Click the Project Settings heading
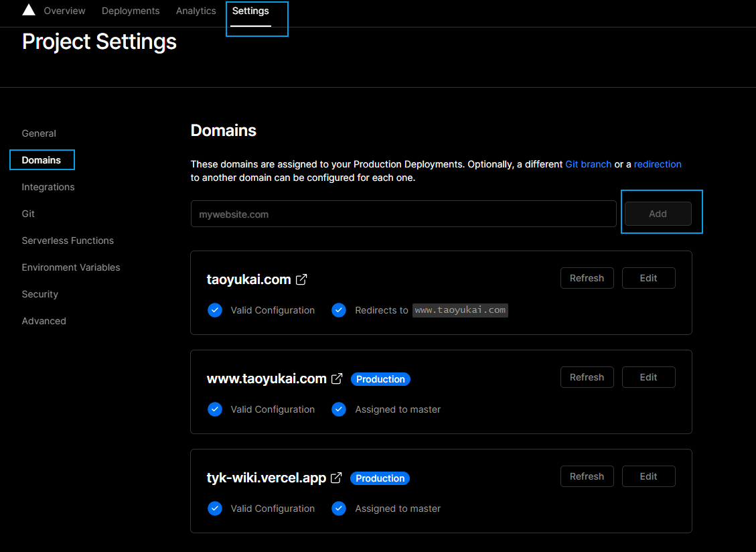The height and width of the screenshot is (552, 756). [x=99, y=42]
